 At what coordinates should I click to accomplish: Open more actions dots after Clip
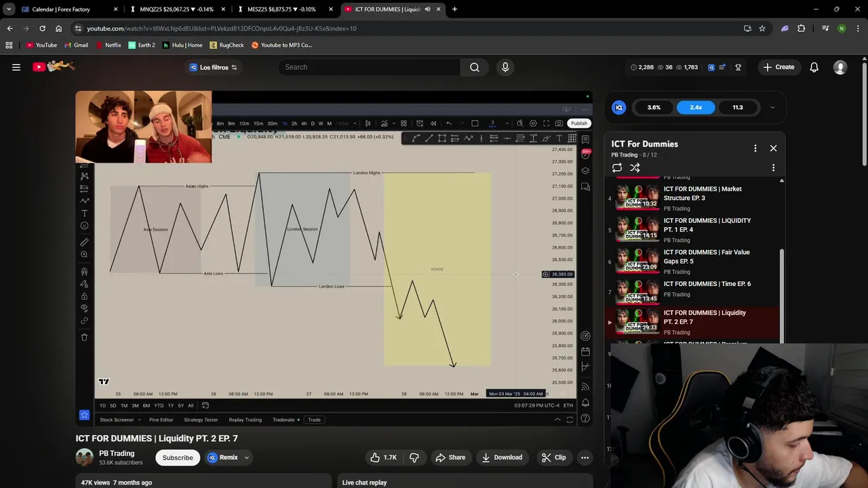coord(585,457)
